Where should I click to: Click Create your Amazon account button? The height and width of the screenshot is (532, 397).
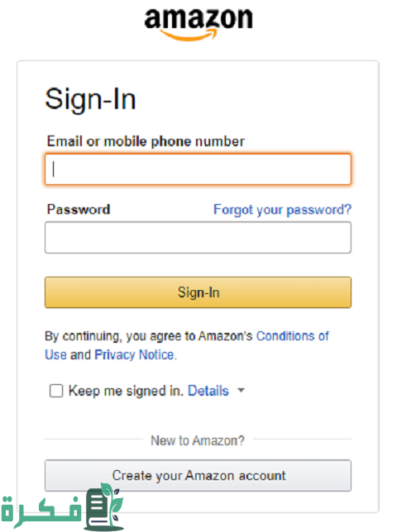(198, 476)
